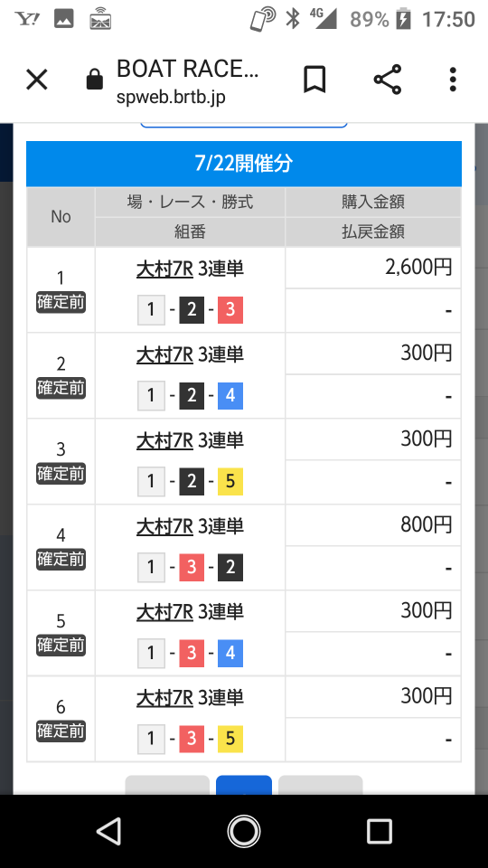The height and width of the screenshot is (868, 488).
Task: Tap the bookmark icon in browser bar
Action: (x=314, y=80)
